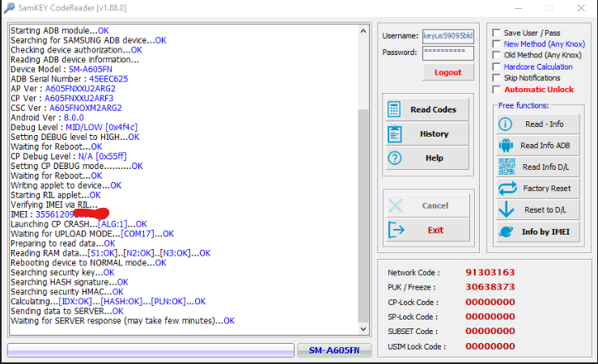
Task: Click the progress bar at bottom
Action: (x=151, y=350)
